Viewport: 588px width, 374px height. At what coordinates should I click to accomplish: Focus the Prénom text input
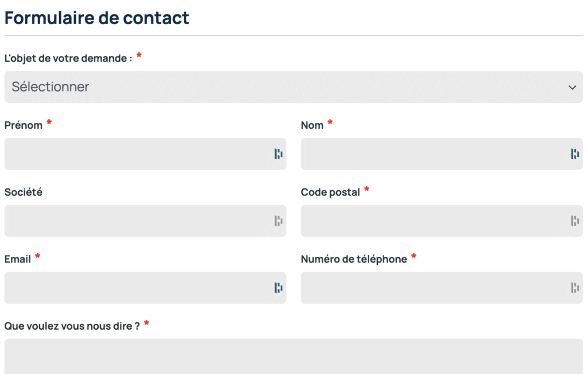[x=138, y=154]
